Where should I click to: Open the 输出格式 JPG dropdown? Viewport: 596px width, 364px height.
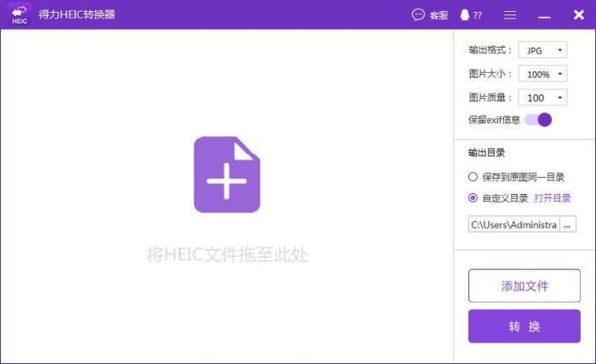(x=542, y=50)
